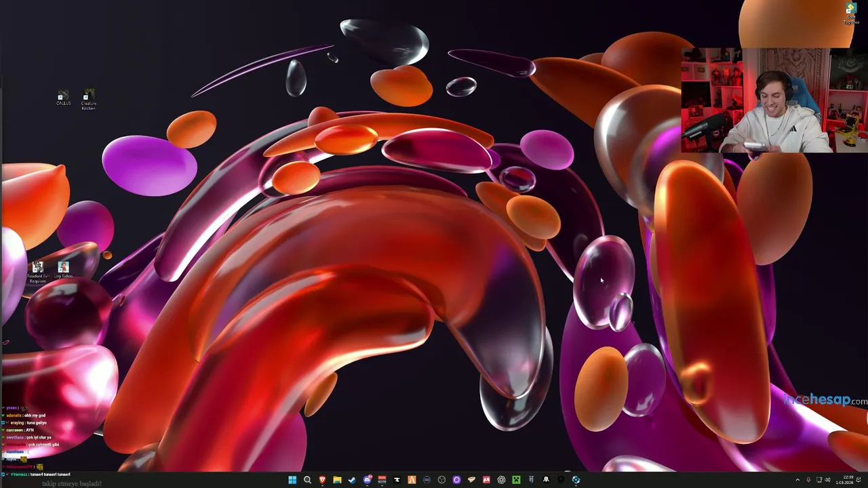Viewport: 868px width, 488px height.
Task: Click the microphone tray icon
Action: tap(808, 480)
